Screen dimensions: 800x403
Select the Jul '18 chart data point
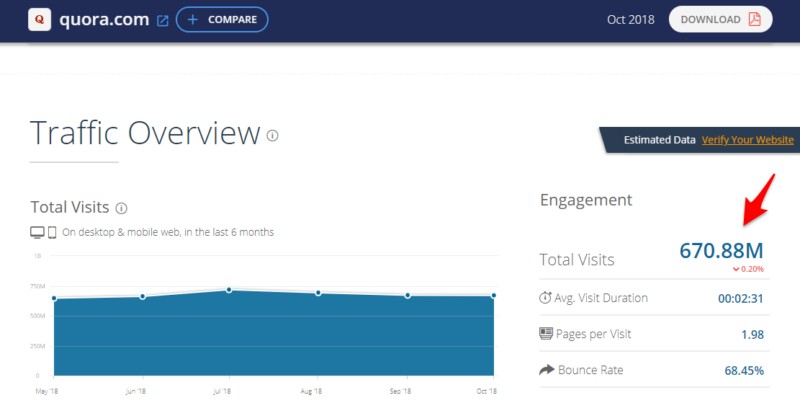229,290
